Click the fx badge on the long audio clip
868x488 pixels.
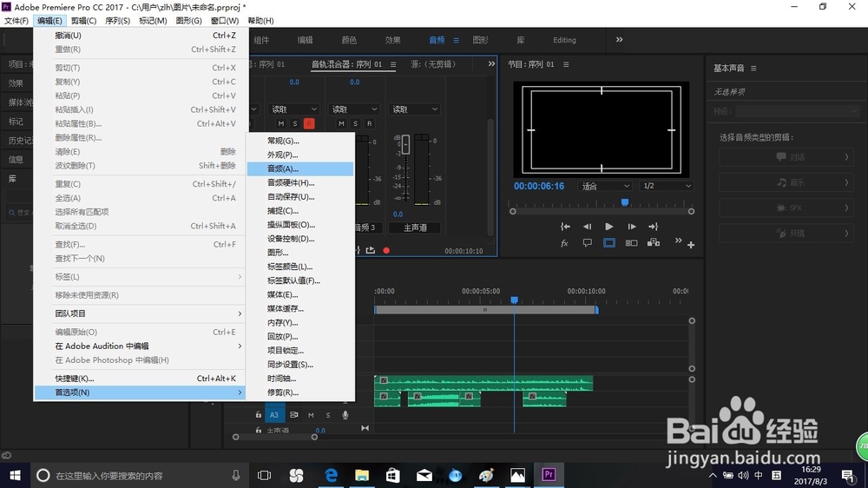(x=384, y=380)
